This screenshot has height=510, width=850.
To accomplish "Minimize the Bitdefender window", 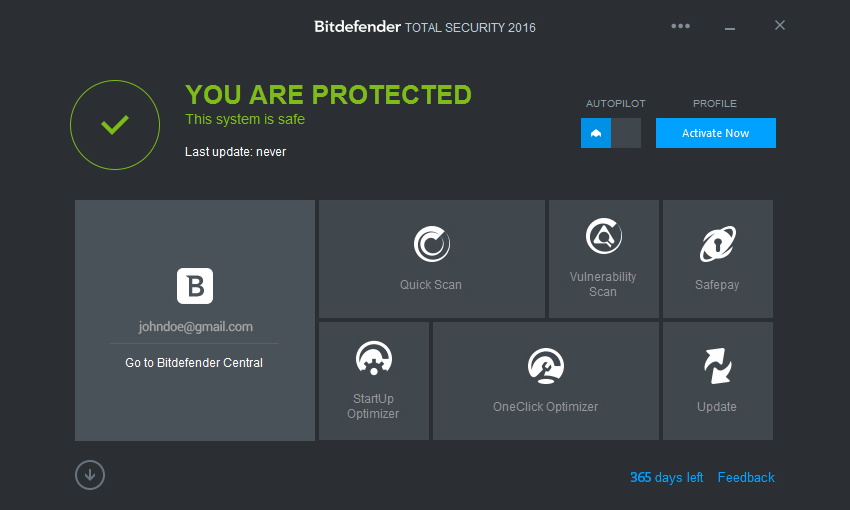I will 730,27.
